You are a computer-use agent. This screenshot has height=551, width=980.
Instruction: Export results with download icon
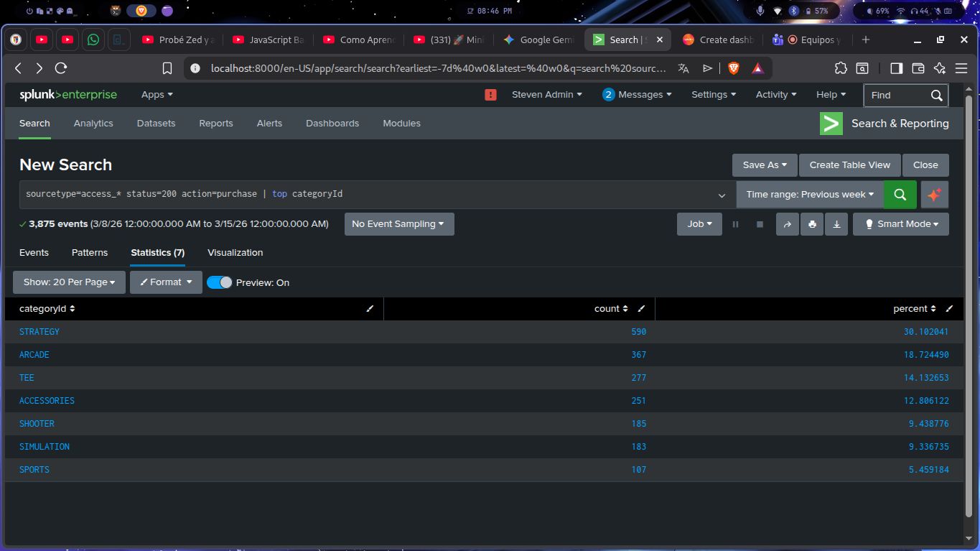(x=836, y=224)
